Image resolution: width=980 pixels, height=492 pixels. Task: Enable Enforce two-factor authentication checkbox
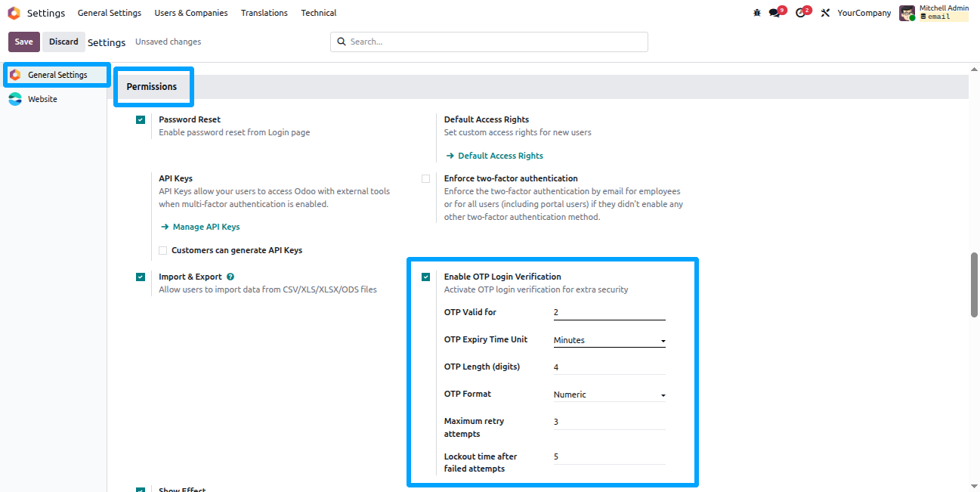pos(426,178)
